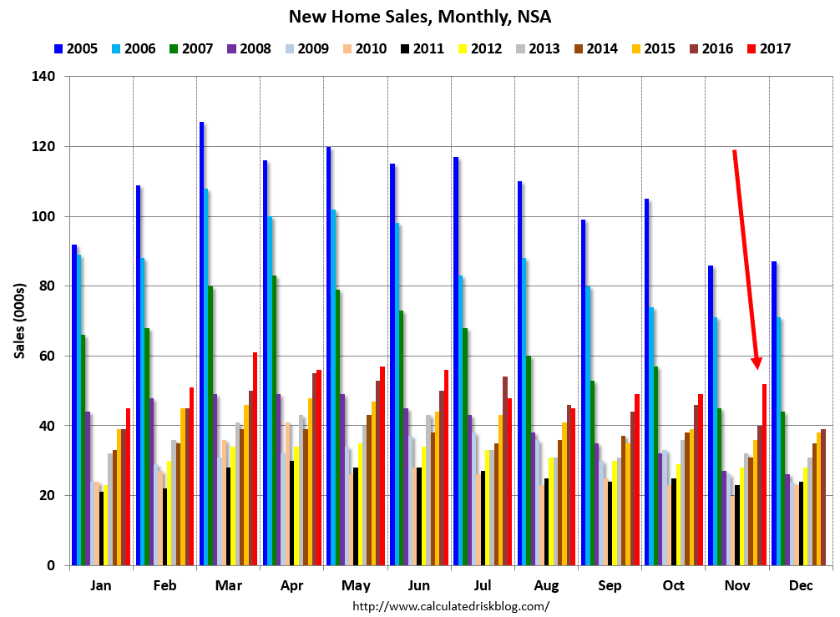The height and width of the screenshot is (617, 840).
Task: Click the 2016 legend label
Action: (717, 48)
